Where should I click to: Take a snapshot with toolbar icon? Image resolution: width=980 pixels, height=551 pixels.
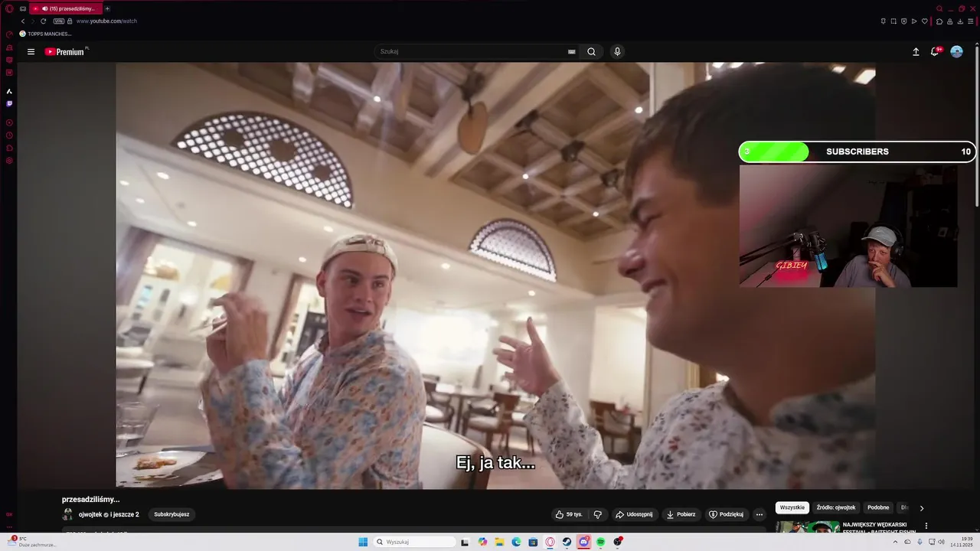point(893,21)
